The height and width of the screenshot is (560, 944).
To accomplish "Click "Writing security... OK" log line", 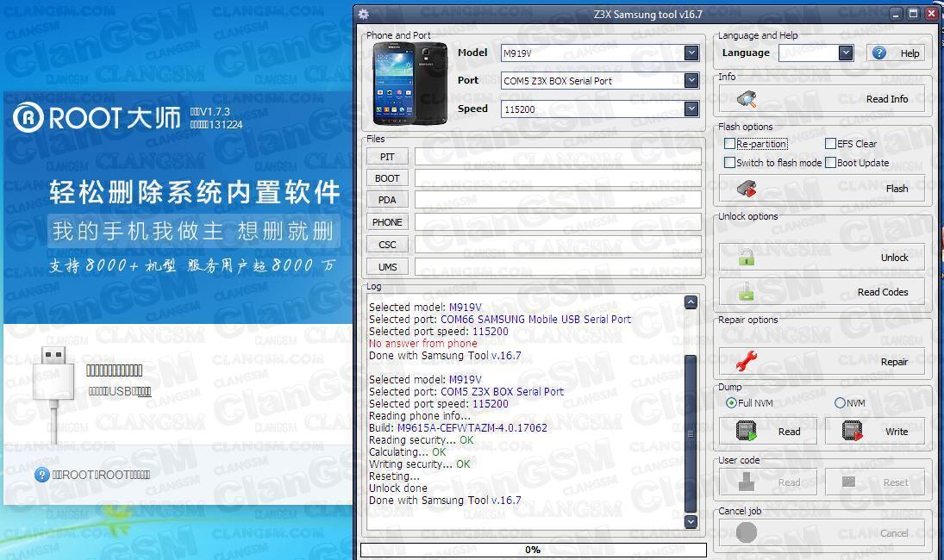I will pyautogui.click(x=420, y=464).
